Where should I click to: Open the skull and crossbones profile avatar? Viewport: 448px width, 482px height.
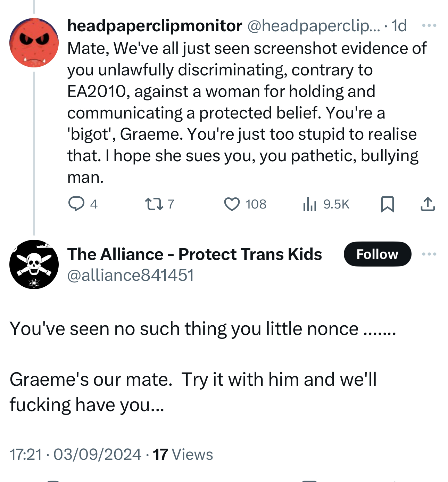tap(34, 264)
